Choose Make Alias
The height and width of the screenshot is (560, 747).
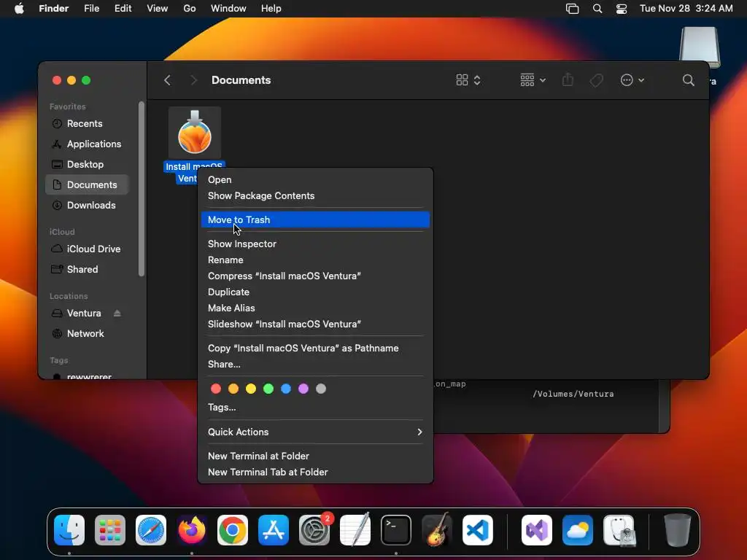[x=315, y=308]
